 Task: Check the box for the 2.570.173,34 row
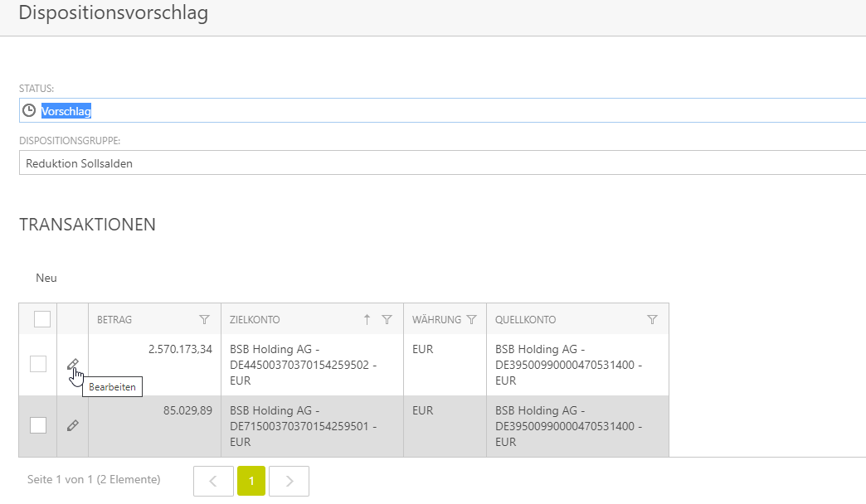coord(38,364)
